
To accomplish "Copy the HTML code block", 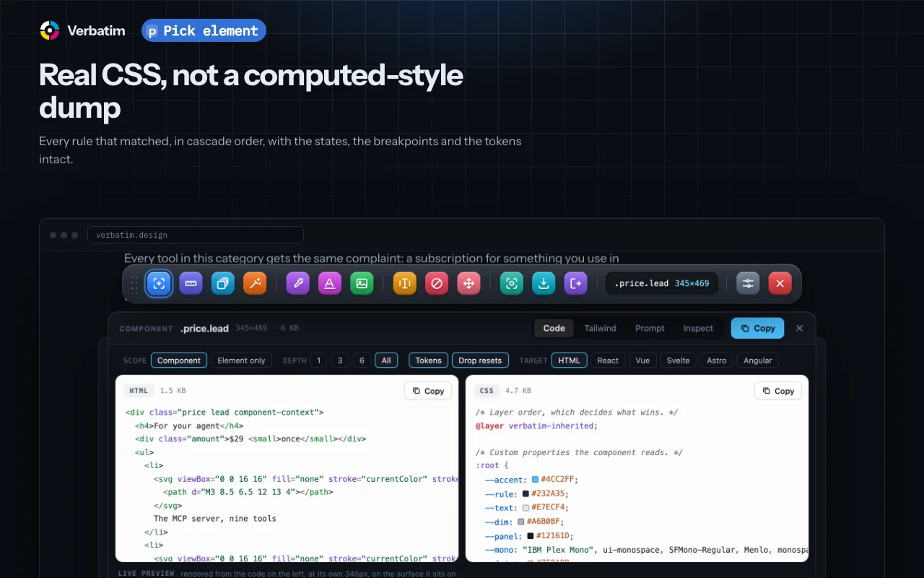I will tap(428, 391).
